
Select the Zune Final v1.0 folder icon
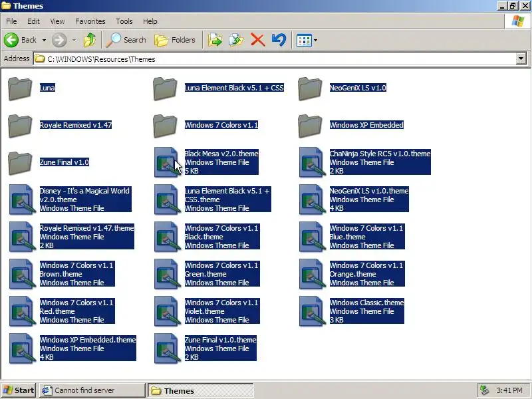[x=20, y=163]
